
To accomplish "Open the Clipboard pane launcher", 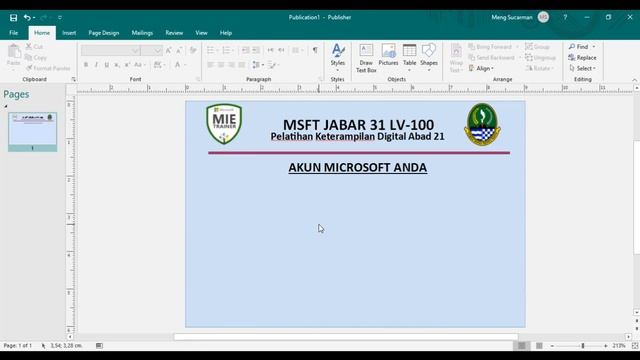I will click(x=73, y=79).
